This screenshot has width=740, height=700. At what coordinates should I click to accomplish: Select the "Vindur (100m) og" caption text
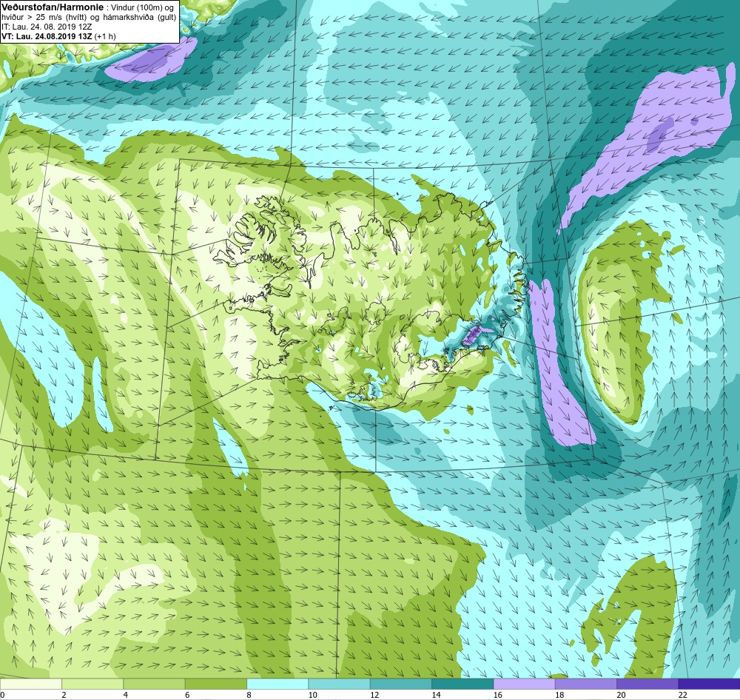tap(141, 7)
